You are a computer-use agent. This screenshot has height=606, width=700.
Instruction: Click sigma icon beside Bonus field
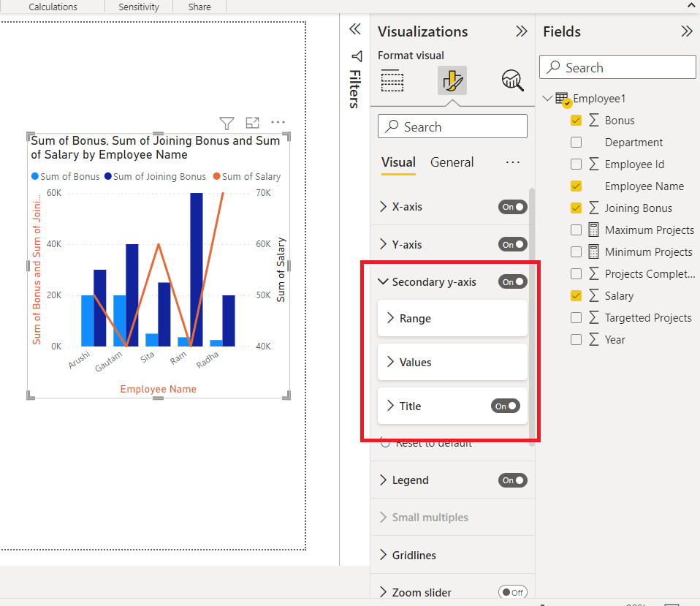tap(594, 120)
